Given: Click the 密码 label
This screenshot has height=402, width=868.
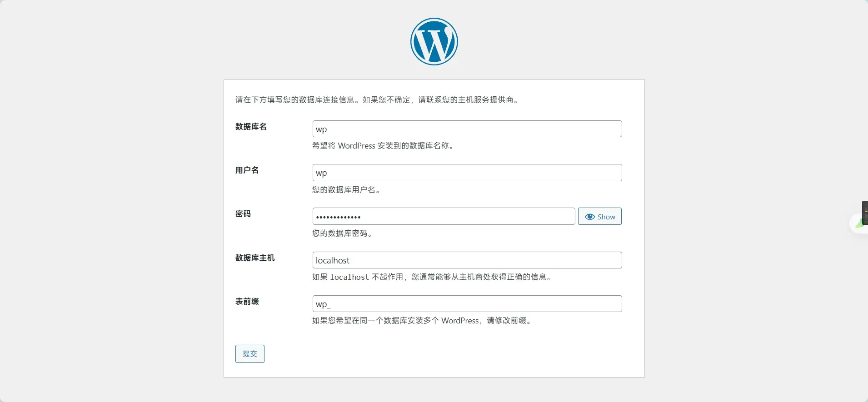Looking at the screenshot, I should click(x=243, y=214).
